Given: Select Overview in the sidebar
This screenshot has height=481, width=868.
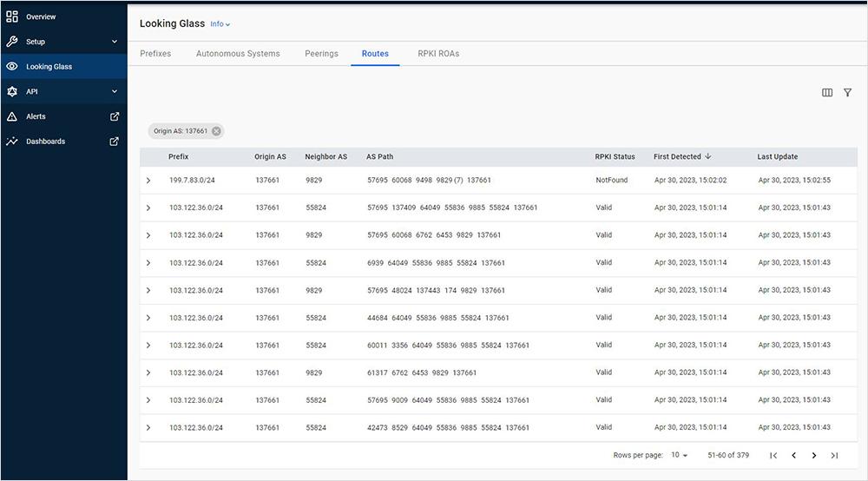Looking at the screenshot, I should tap(41, 16).
